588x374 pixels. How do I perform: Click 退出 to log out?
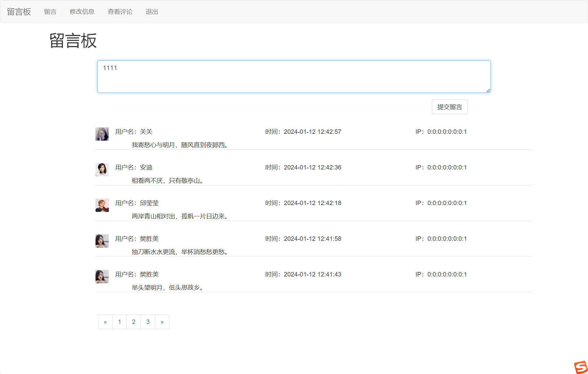pos(152,12)
